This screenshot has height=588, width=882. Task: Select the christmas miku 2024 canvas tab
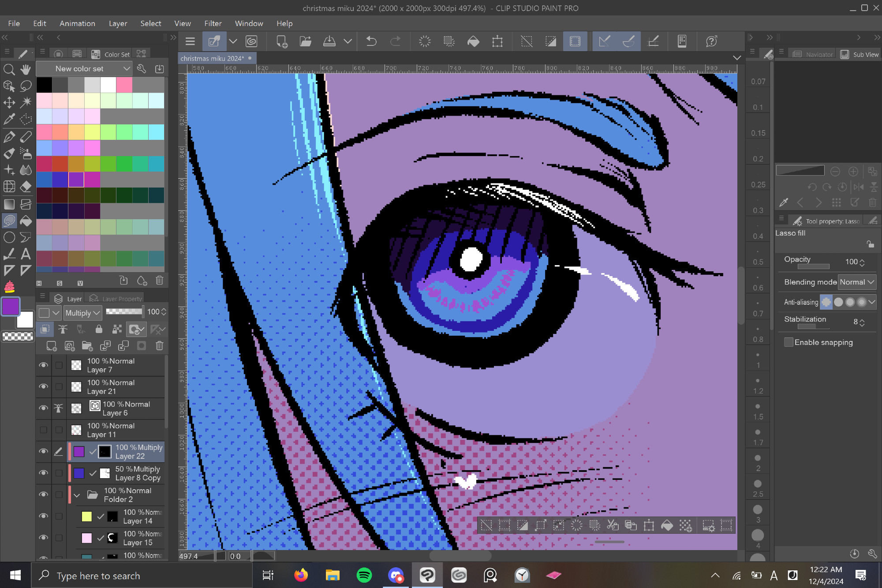click(x=217, y=58)
